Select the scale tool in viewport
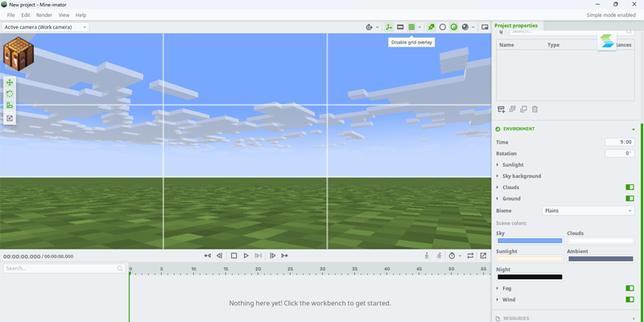 point(10,105)
